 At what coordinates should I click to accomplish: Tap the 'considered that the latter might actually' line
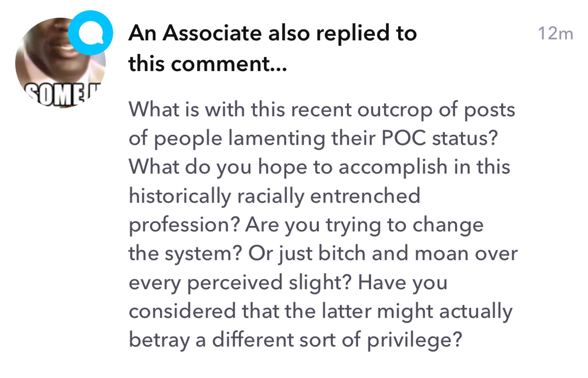(320, 311)
